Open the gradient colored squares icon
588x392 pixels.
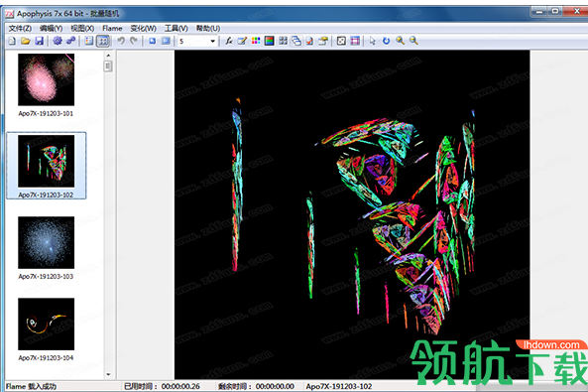(256, 41)
